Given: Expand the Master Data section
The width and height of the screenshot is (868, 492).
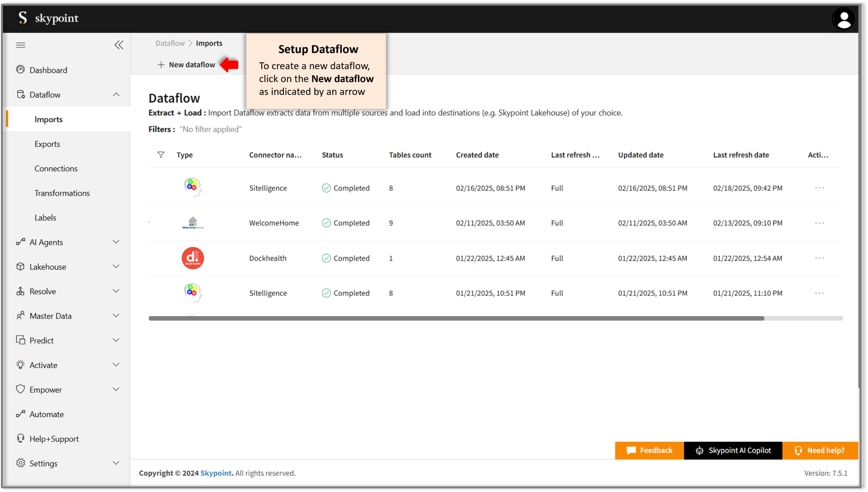Looking at the screenshot, I should point(116,315).
